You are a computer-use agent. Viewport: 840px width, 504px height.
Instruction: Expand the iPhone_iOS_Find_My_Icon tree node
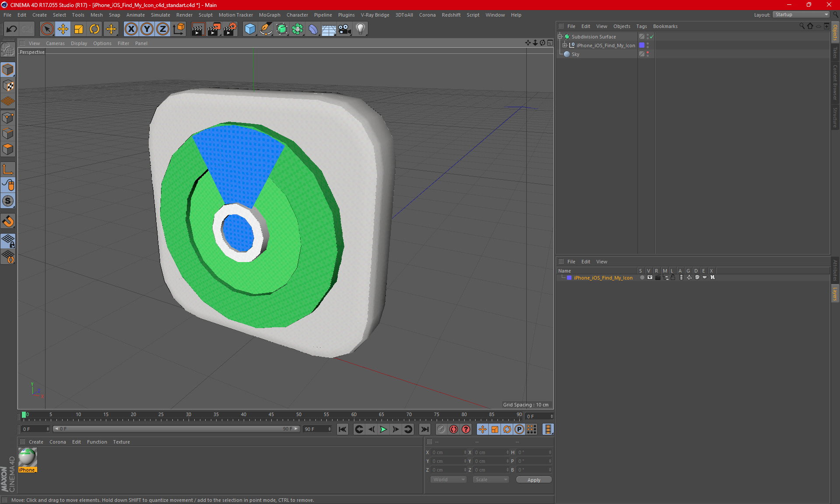click(565, 45)
